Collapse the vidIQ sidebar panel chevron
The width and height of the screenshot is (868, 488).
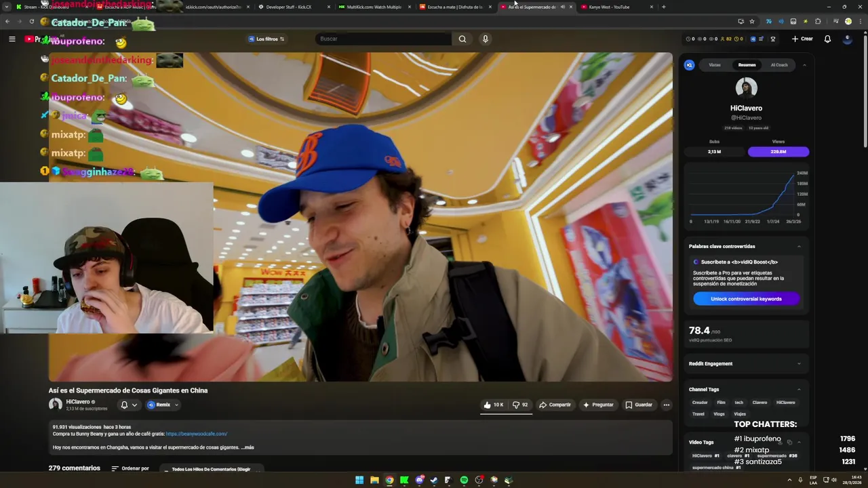click(x=804, y=65)
